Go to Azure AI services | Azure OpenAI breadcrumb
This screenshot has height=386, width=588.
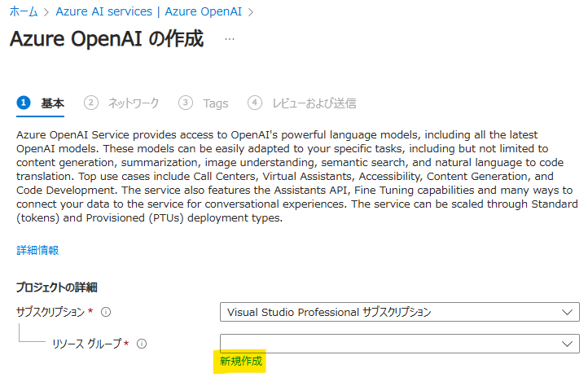pos(149,11)
